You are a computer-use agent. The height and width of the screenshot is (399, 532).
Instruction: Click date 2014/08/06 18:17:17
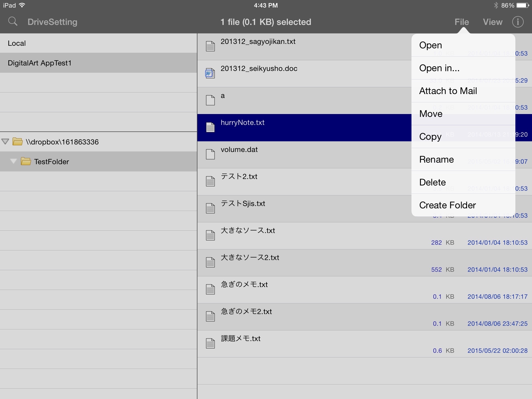coord(497,297)
